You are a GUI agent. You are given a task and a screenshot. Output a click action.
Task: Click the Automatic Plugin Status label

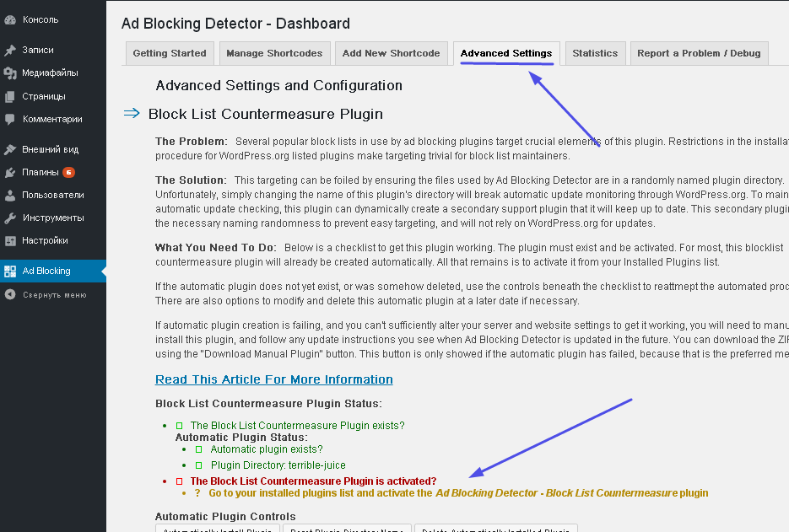(x=241, y=438)
